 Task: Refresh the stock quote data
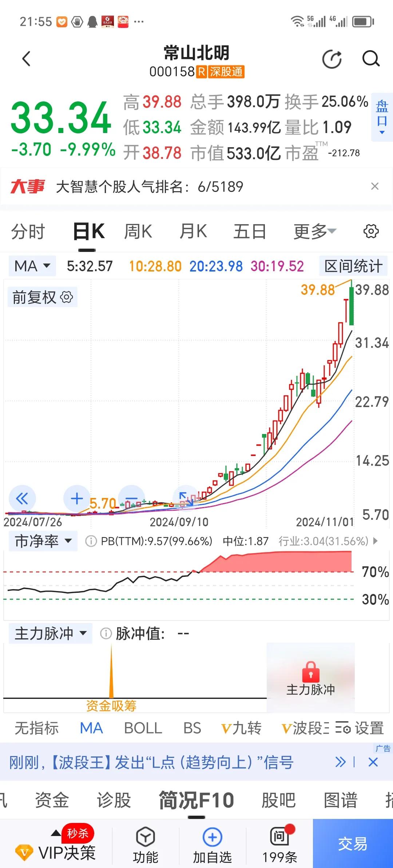(332, 59)
